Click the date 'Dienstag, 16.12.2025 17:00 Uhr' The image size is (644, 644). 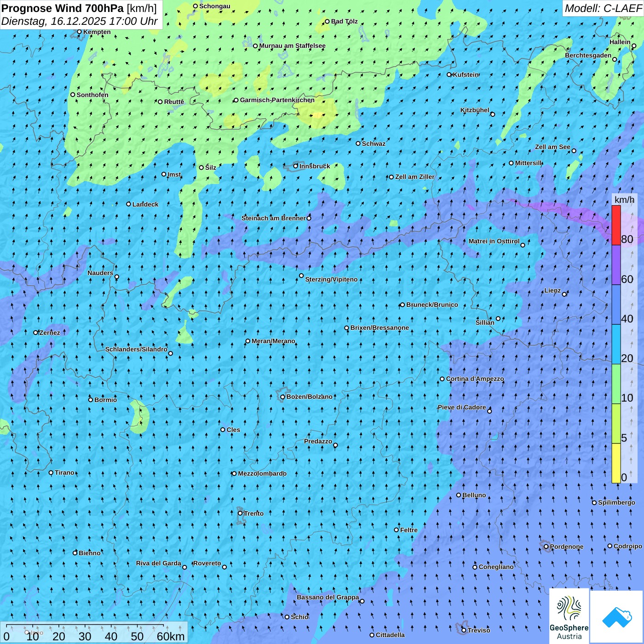click(80, 21)
